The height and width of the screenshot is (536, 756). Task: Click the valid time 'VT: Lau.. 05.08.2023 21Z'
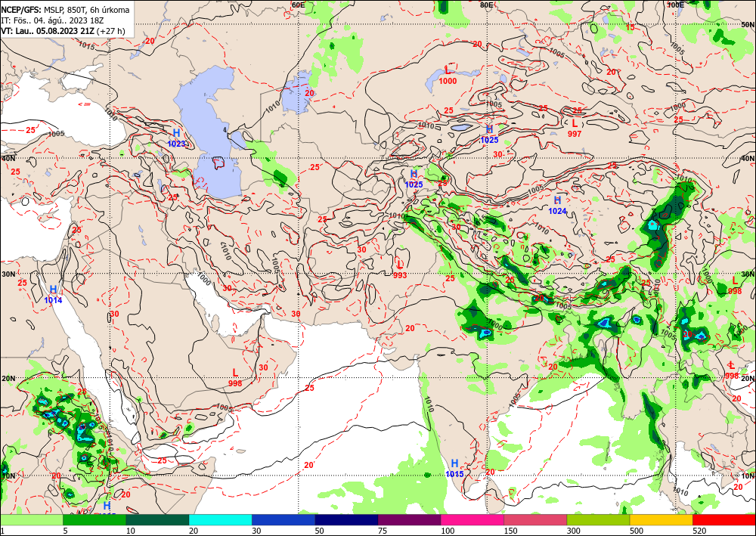coord(48,31)
